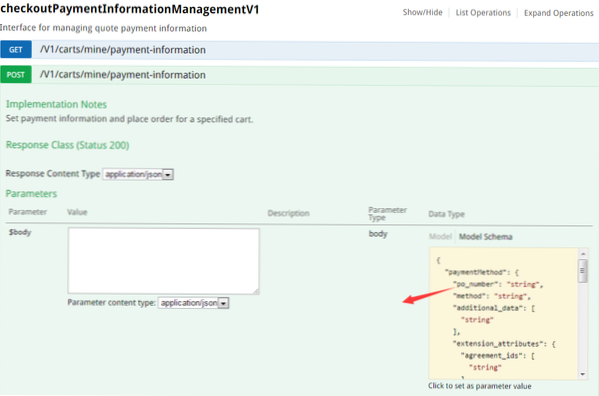Screen dimensions: 599x396
Task: Click the "po_number" line in the schema
Action: coord(498,284)
